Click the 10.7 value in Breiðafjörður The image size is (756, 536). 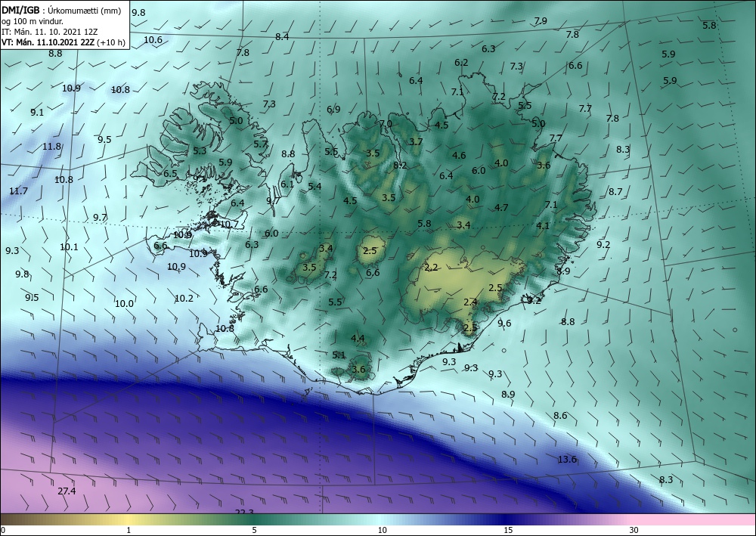tap(229, 224)
